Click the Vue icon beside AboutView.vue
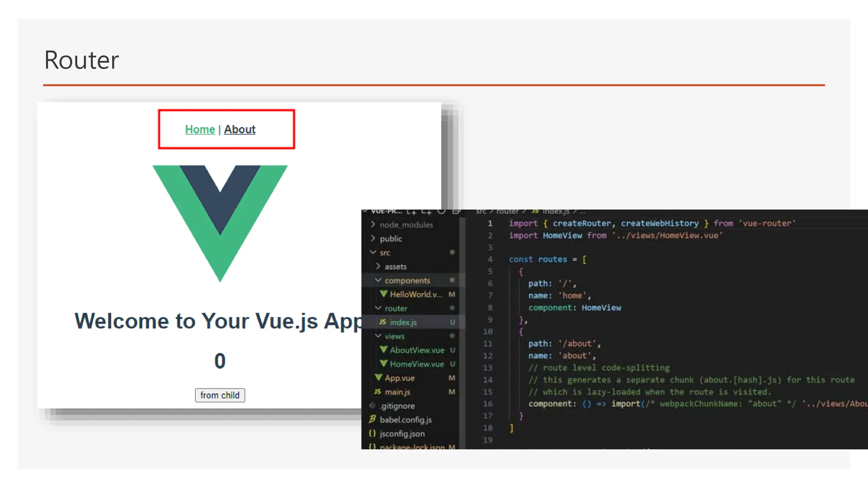 coord(384,350)
